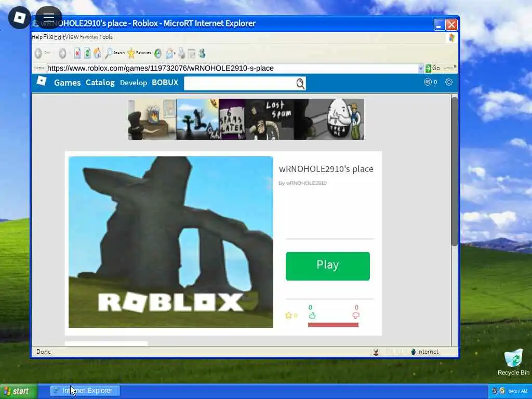Click the magnifier in the Roblox search box
This screenshot has height=399, width=532.
[x=300, y=84]
